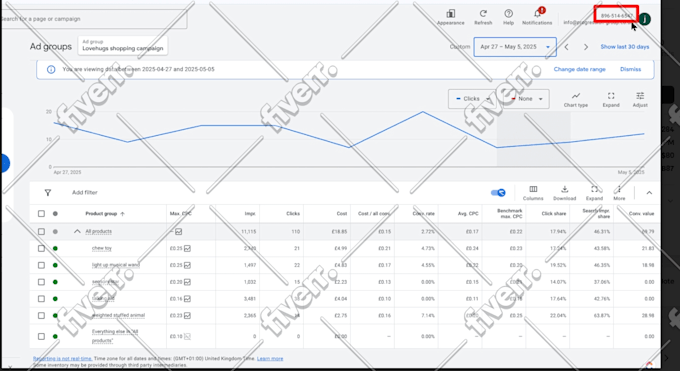The height and width of the screenshot is (371, 680).
Task: Tick the checkbox for the chew toy row
Action: tap(41, 249)
